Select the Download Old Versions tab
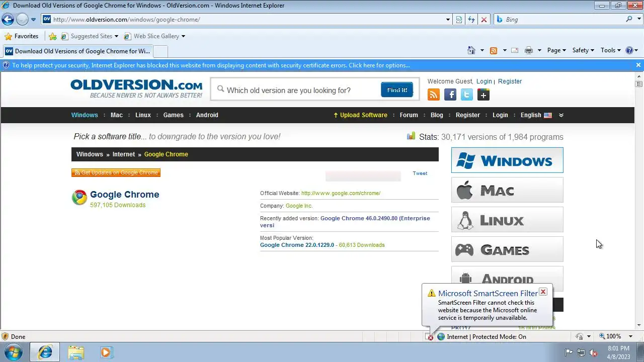The width and height of the screenshot is (644, 362). point(77,51)
